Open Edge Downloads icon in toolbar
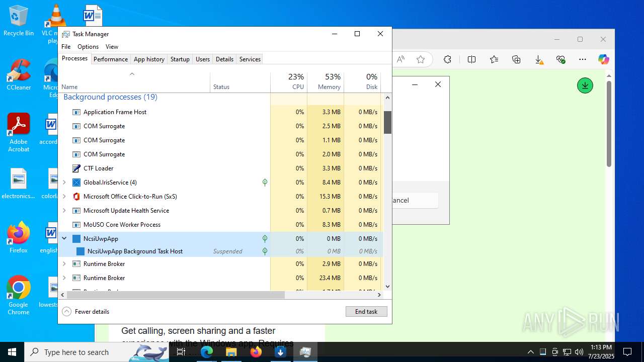Viewport: 644px width, 362px height. 538,60
